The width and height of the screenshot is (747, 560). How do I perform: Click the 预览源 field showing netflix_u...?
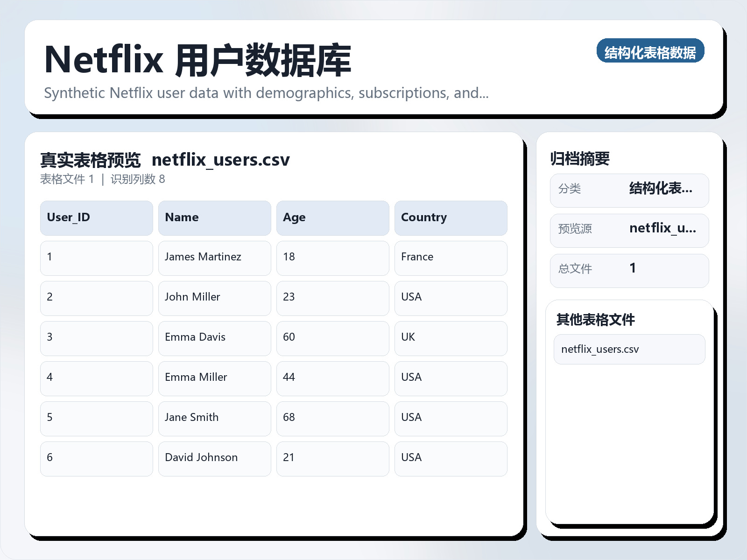pos(629,230)
